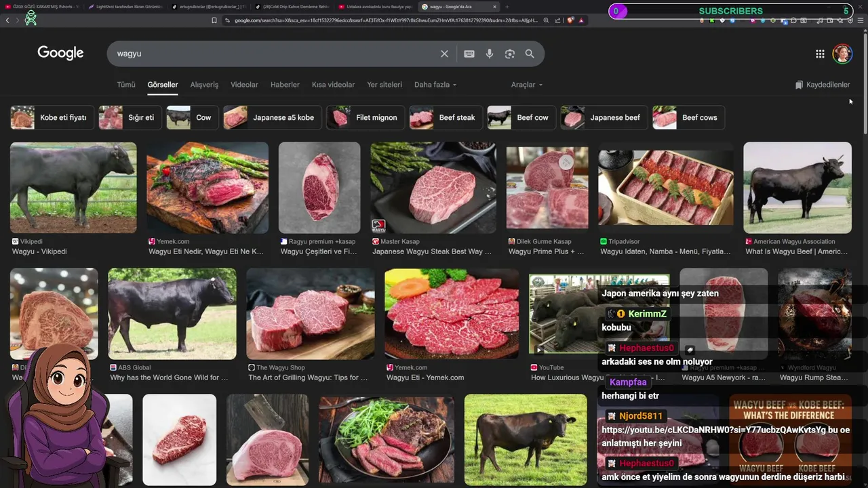868x488 pixels.
Task: Select the Görseller tab
Action: point(163,85)
